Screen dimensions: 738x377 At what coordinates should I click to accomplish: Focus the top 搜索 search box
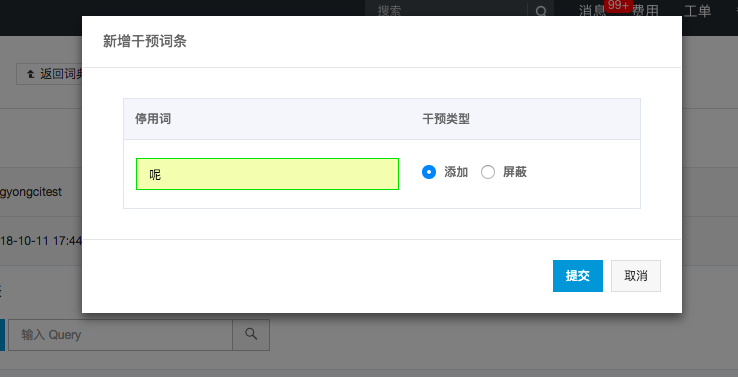click(x=446, y=11)
